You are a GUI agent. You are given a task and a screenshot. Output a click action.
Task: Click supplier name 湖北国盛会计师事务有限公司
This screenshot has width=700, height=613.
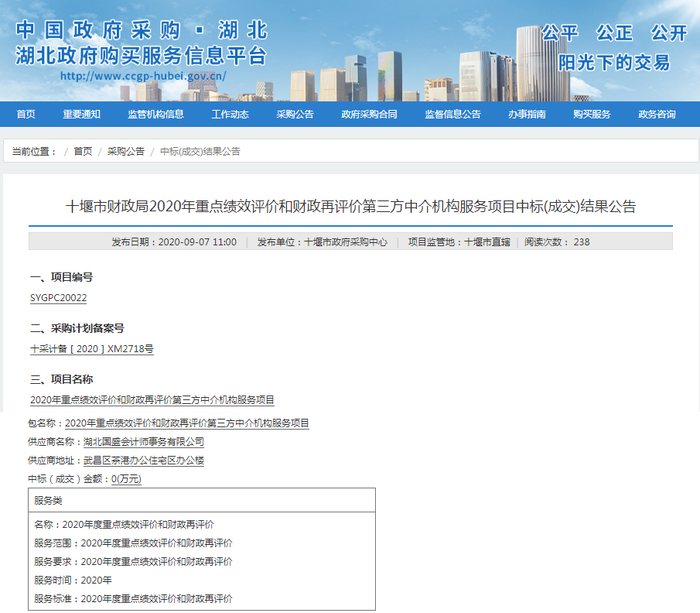coord(144,442)
